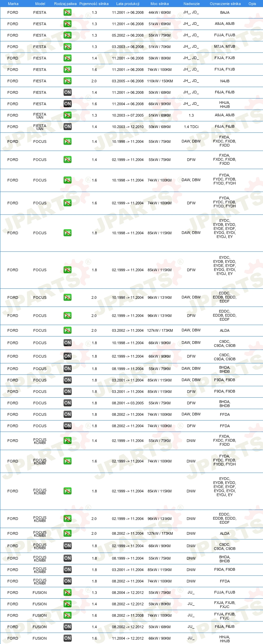Click petrol icon in Focus Kombi 2.0 ALDA row

tap(68, 533)
